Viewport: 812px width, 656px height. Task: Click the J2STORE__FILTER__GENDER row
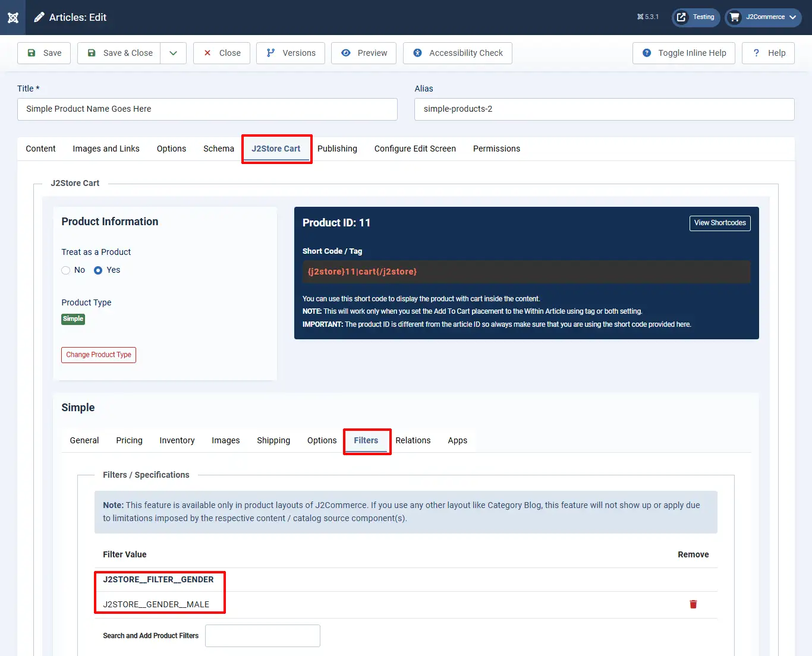(x=406, y=580)
